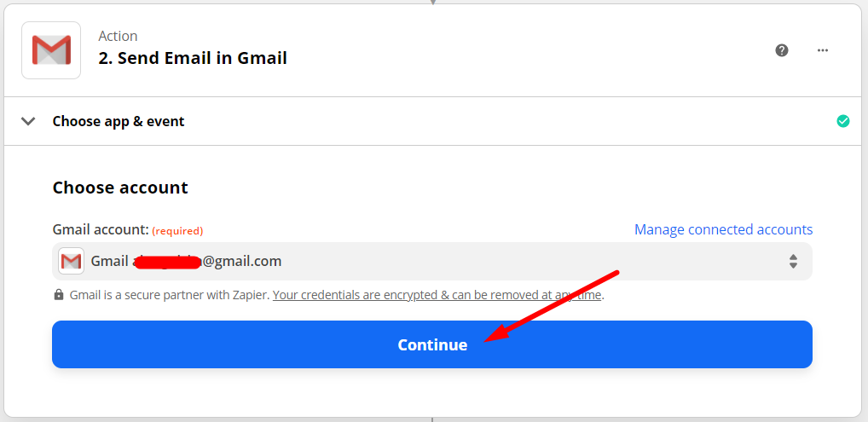The image size is (868, 422).
Task: Open the Gmail account dropdown
Action: pyautogui.click(x=431, y=261)
